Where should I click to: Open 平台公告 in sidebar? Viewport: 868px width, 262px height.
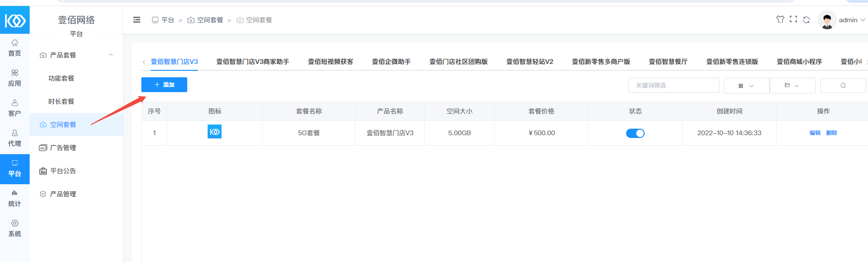click(63, 171)
